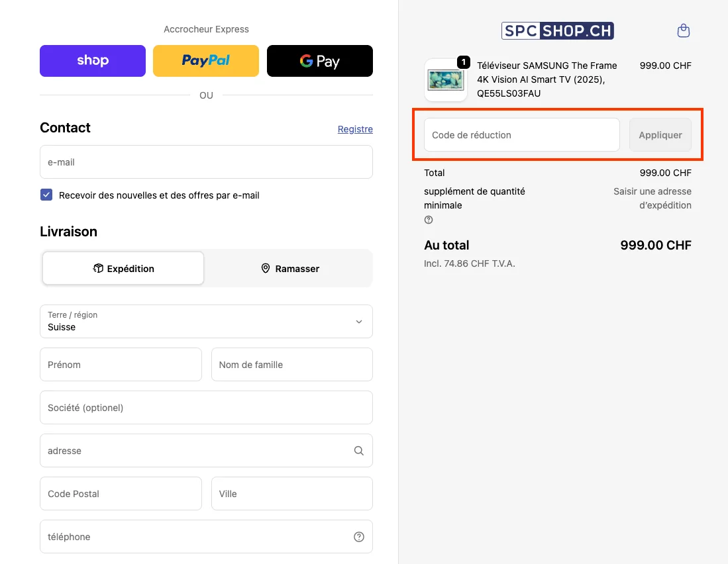728x564 pixels.
Task: Click the e-mail input field
Action: pos(206,162)
